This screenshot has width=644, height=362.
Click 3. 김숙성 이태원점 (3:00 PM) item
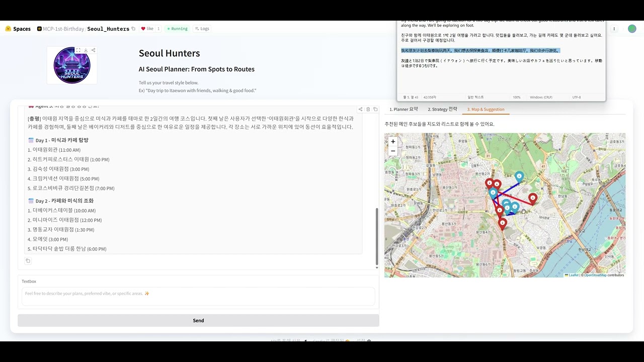58,169
